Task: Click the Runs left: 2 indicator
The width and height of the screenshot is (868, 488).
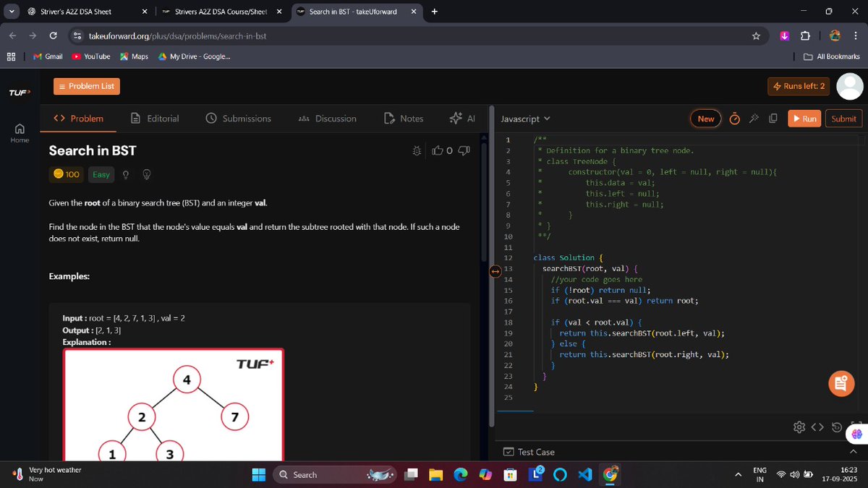Action: click(x=799, y=86)
